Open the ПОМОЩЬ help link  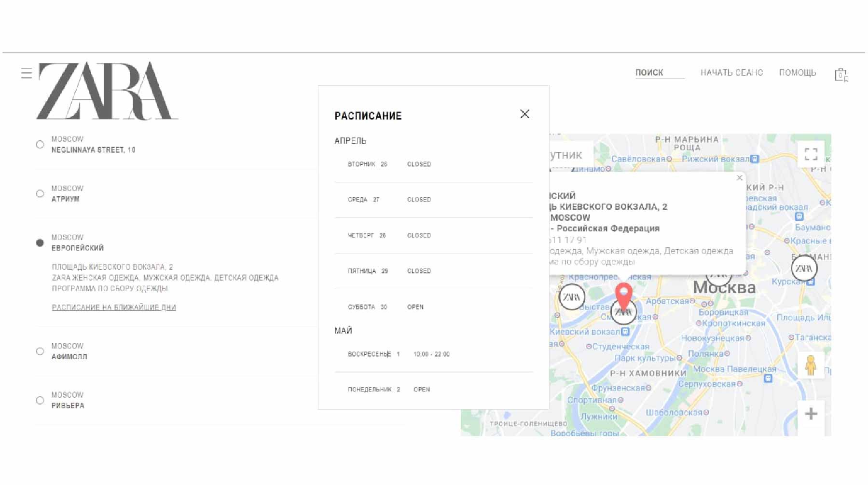[x=797, y=73]
